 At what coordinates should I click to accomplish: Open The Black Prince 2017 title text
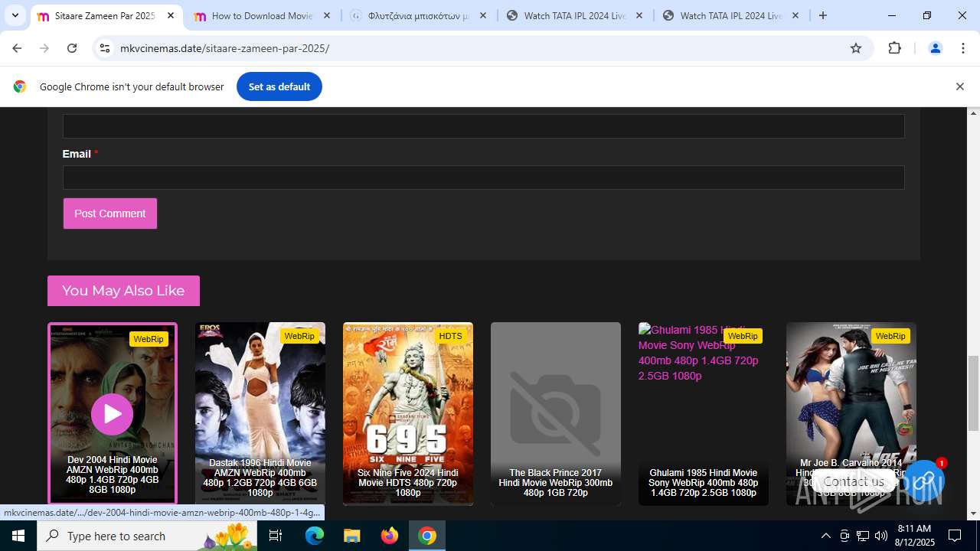coord(555,483)
